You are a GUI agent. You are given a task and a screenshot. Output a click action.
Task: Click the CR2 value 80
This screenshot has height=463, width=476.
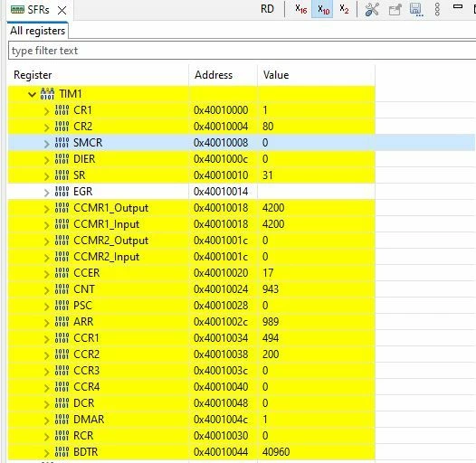(268, 127)
